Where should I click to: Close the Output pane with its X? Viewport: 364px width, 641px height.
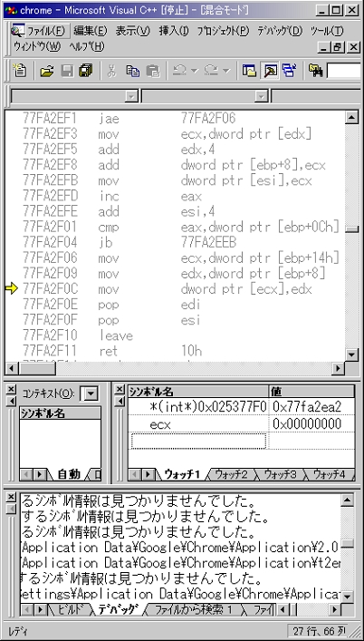12,498
